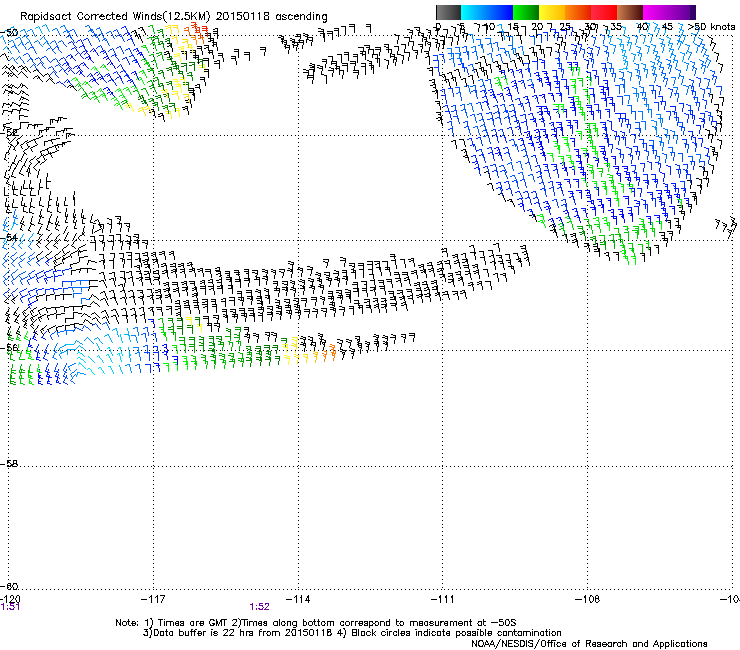Select the -50 latitude axis label
Viewport: 740px width, 650px height.
(9, 33)
